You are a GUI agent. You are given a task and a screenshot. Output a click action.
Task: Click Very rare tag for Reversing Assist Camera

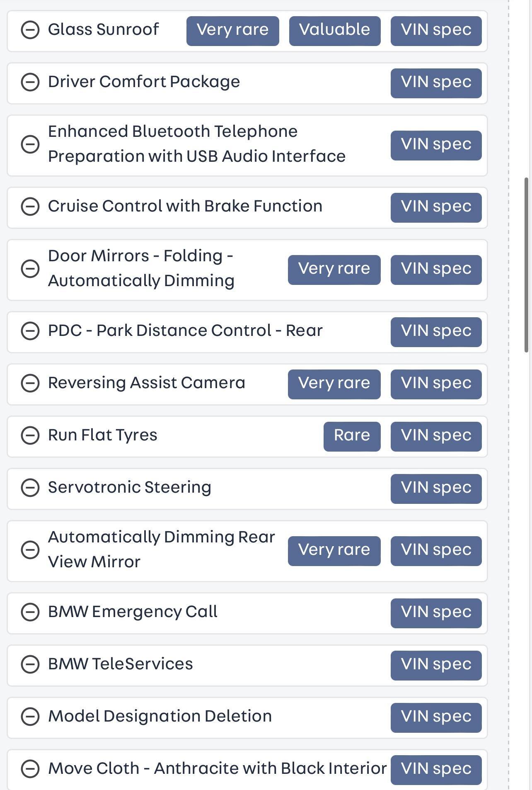point(334,384)
